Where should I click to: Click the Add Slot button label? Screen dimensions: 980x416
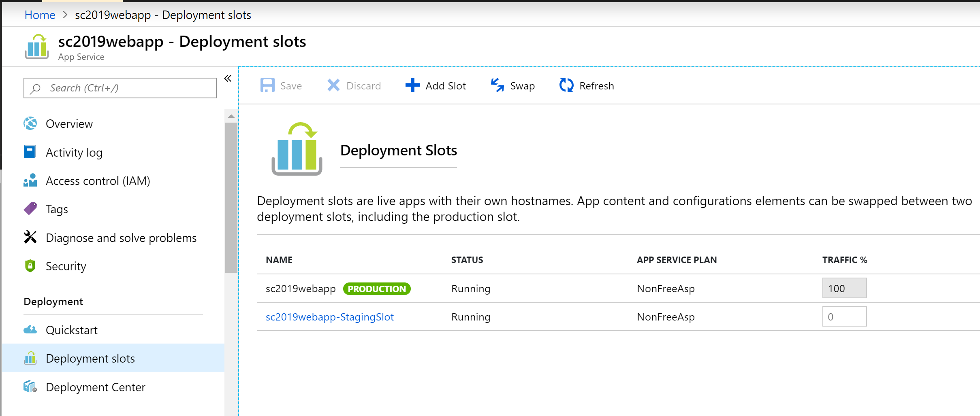446,86
